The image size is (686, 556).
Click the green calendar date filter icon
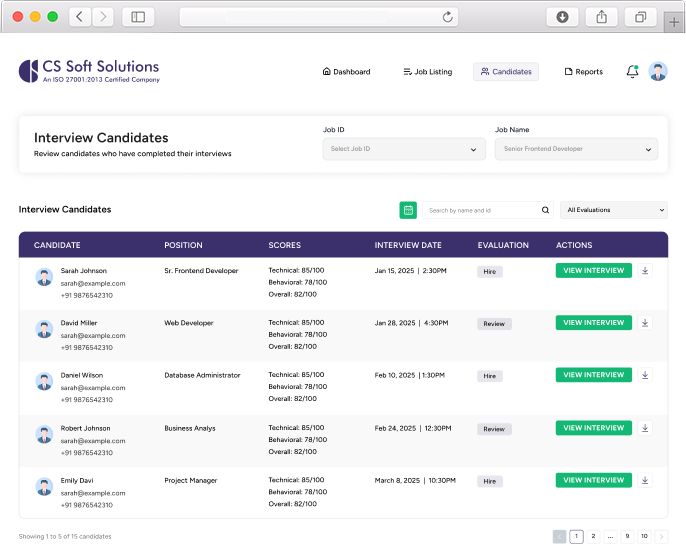pos(408,210)
